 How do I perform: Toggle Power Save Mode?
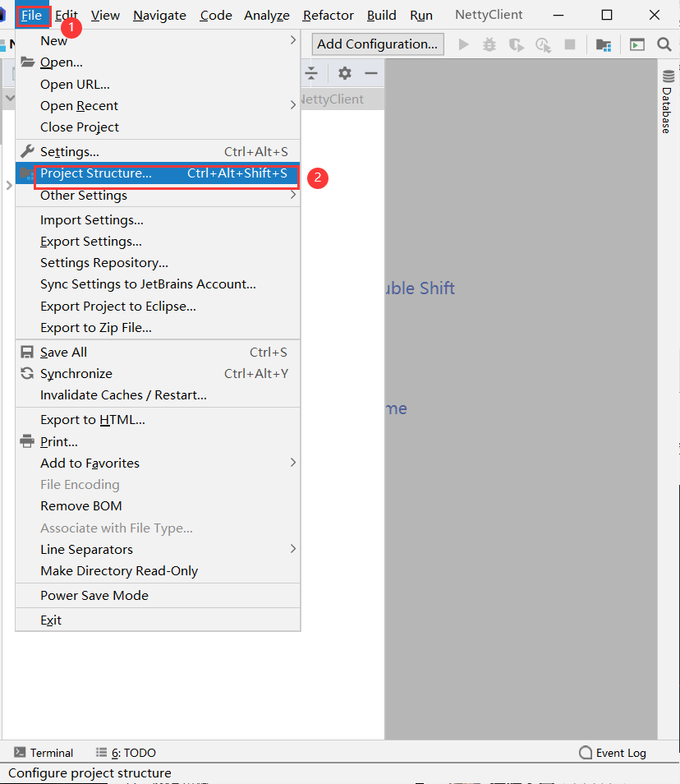pos(158,596)
